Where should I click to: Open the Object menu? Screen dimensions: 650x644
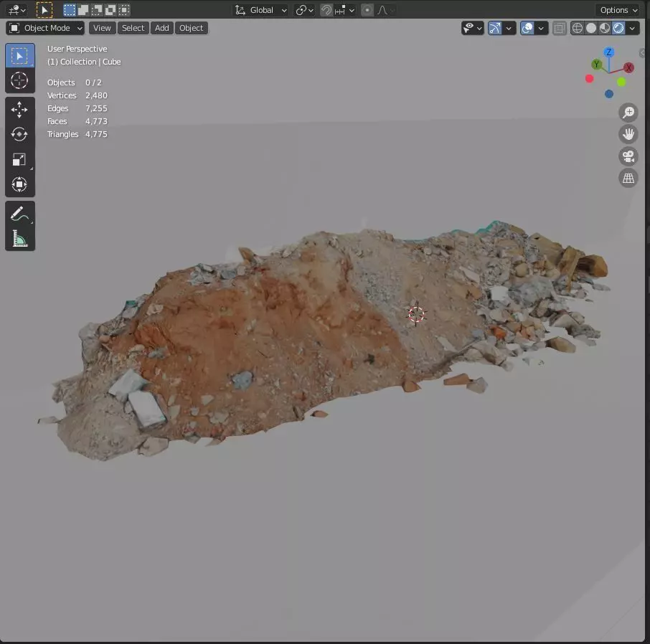191,28
